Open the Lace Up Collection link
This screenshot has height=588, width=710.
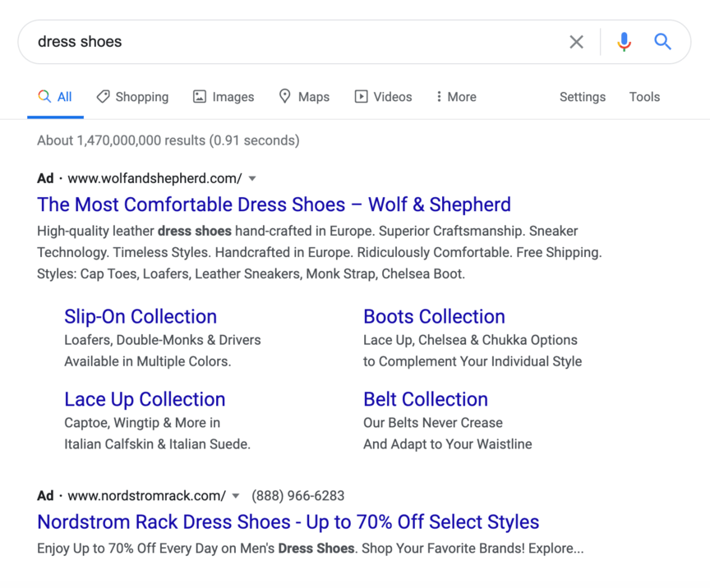(145, 399)
